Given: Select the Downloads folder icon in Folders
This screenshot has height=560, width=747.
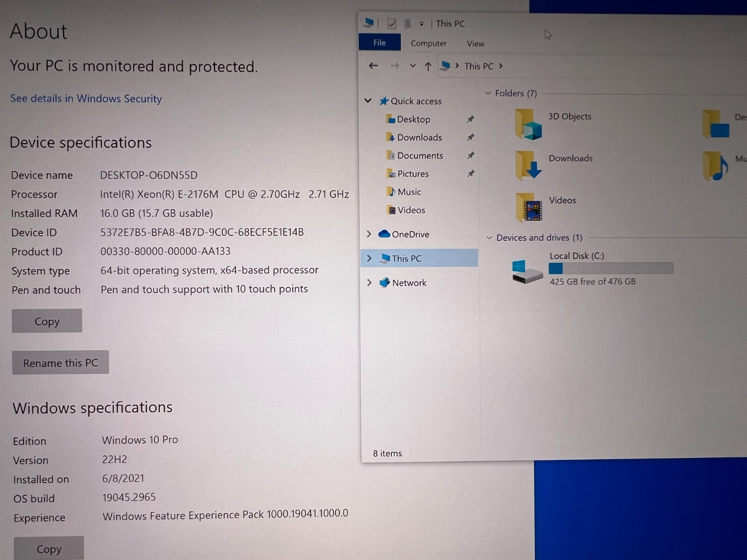Looking at the screenshot, I should pyautogui.click(x=529, y=165).
